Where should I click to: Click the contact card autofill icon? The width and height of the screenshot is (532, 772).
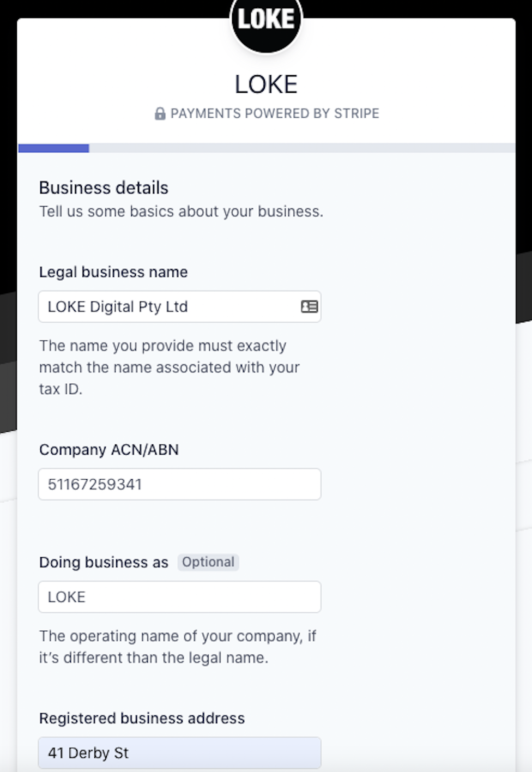point(309,306)
